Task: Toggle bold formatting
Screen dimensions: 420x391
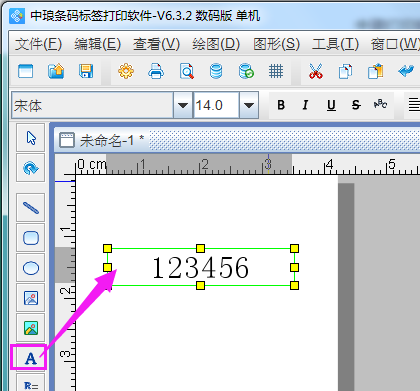Action: coord(281,105)
